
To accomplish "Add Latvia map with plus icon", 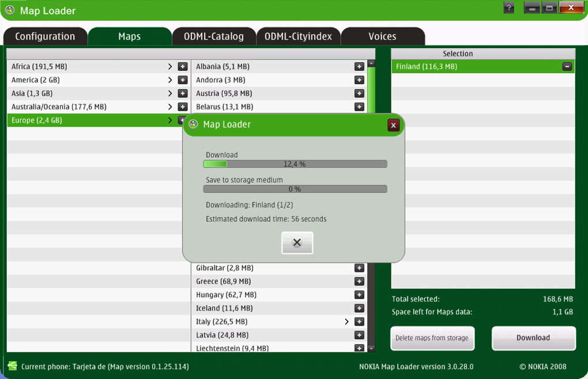I will coord(359,335).
